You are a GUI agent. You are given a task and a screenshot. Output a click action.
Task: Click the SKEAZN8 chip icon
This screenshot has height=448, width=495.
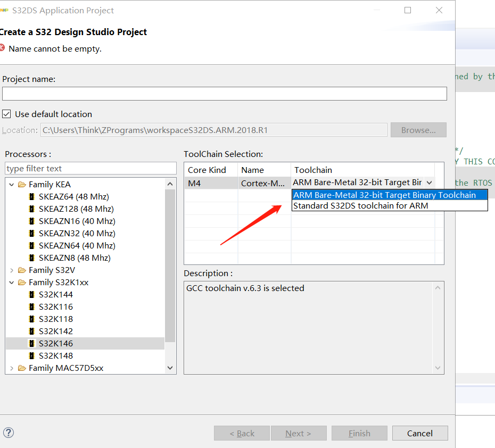[32, 258]
